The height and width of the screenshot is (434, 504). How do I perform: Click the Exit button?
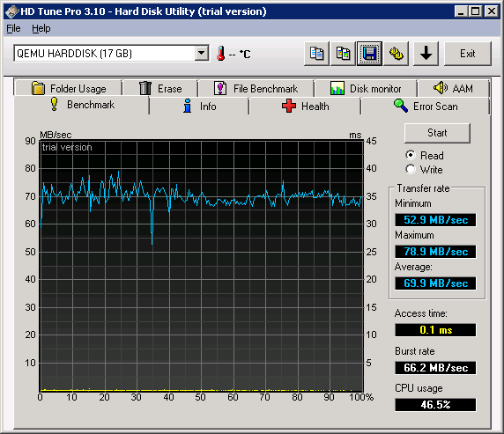(468, 54)
